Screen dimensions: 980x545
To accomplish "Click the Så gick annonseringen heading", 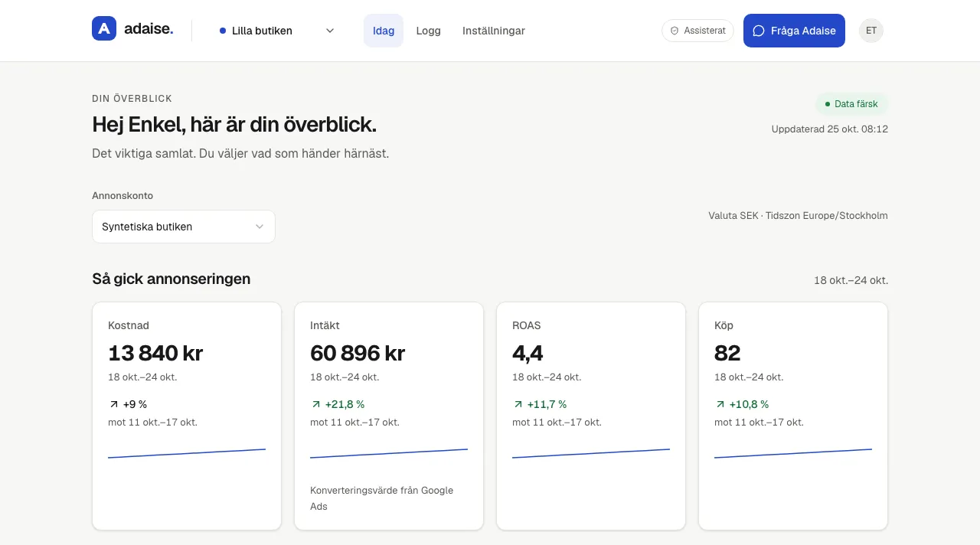I will tap(171, 279).
